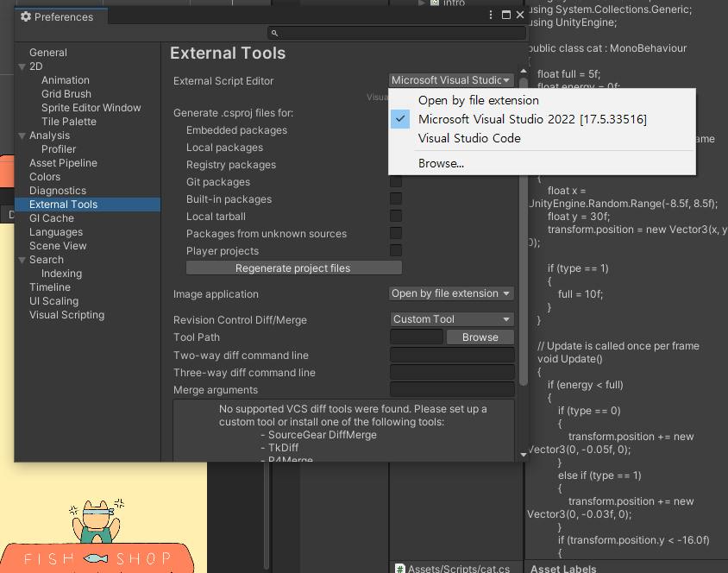The image size is (728, 573).
Task: Open Revision Control Diff/Merge dropdown
Action: pos(452,319)
